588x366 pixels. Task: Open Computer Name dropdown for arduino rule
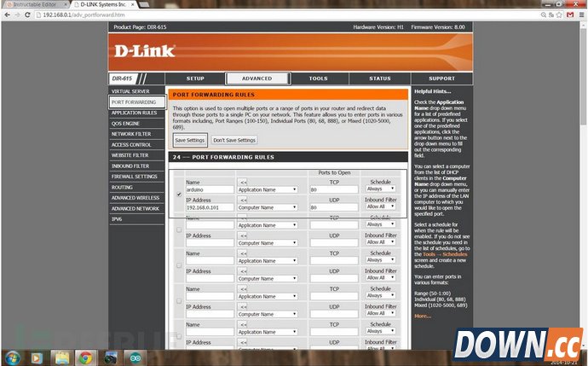(268, 206)
